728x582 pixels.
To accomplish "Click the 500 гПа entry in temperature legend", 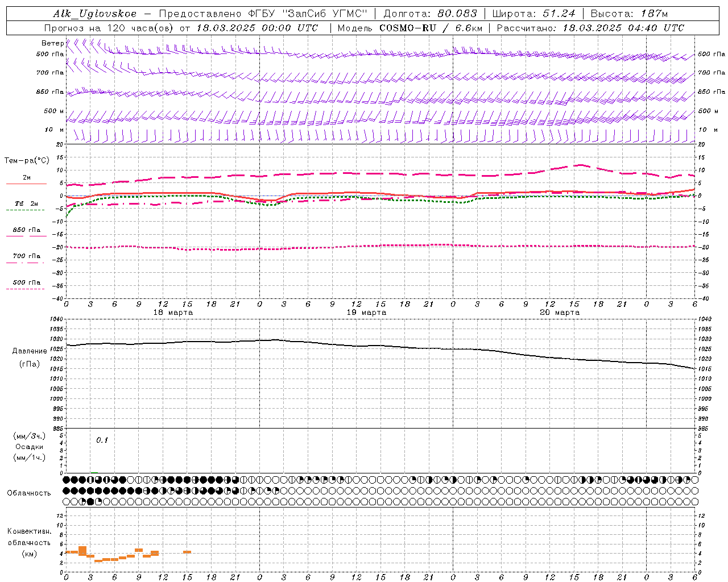I will (x=26, y=282).
